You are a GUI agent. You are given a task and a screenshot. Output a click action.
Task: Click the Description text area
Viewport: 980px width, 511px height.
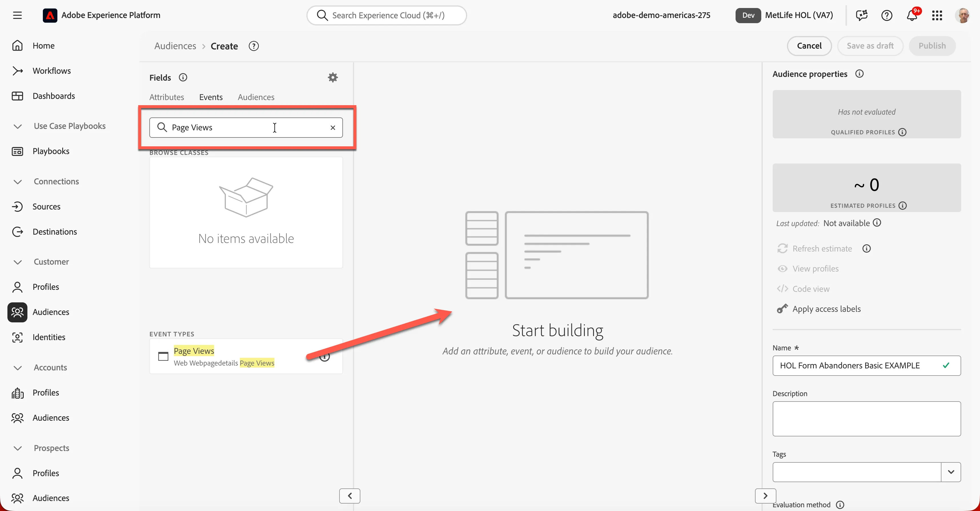(x=867, y=419)
